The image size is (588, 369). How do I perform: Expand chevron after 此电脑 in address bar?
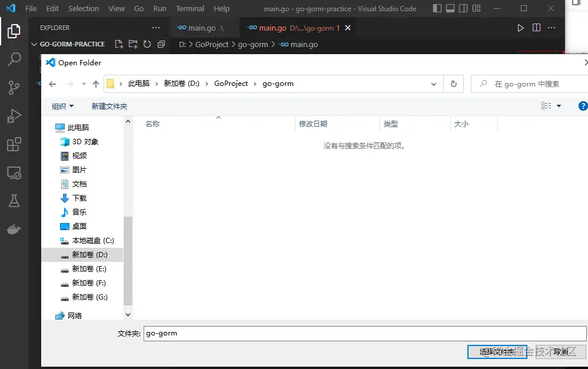157,84
